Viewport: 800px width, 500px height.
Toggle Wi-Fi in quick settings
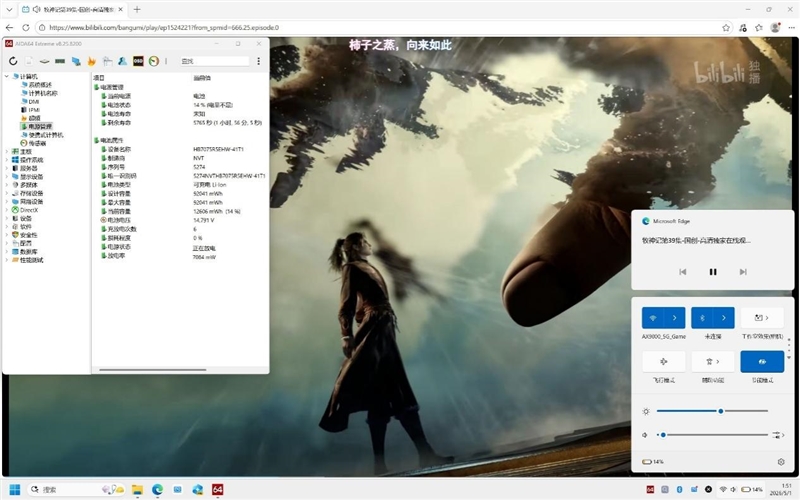(x=653, y=318)
